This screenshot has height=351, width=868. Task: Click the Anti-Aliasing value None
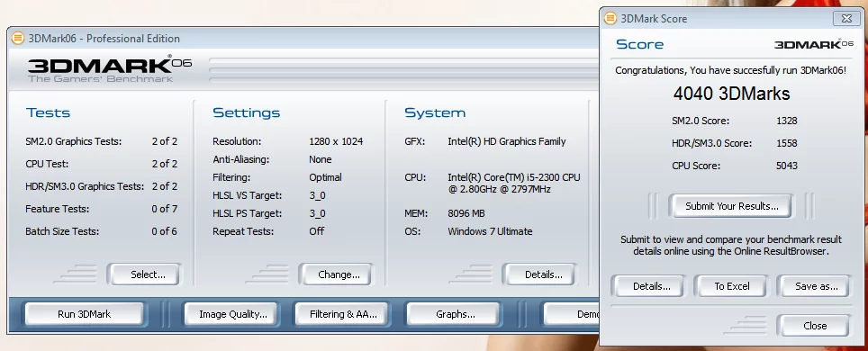pyautogui.click(x=321, y=159)
